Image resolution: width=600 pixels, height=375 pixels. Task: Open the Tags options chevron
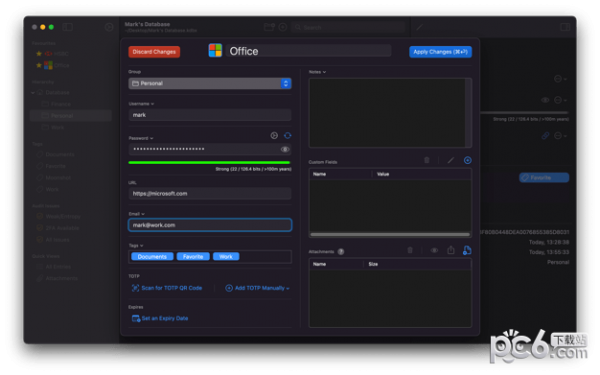[142, 246]
